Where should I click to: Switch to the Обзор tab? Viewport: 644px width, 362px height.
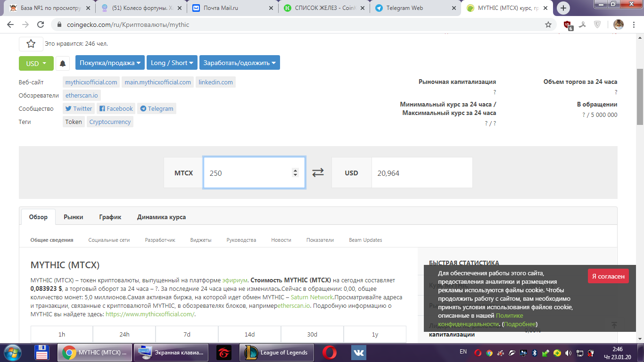38,217
